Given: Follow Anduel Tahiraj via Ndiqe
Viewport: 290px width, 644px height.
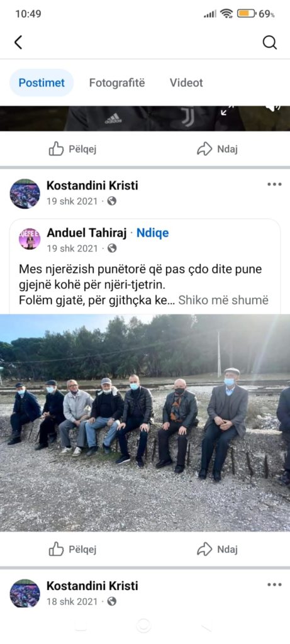Looking at the screenshot, I should point(152,233).
